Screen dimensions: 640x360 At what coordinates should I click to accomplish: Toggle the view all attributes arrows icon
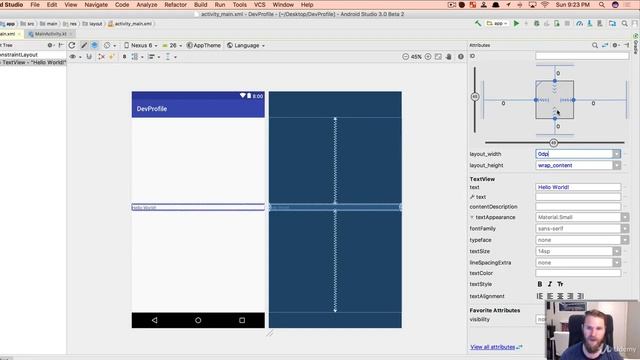pos(605,45)
